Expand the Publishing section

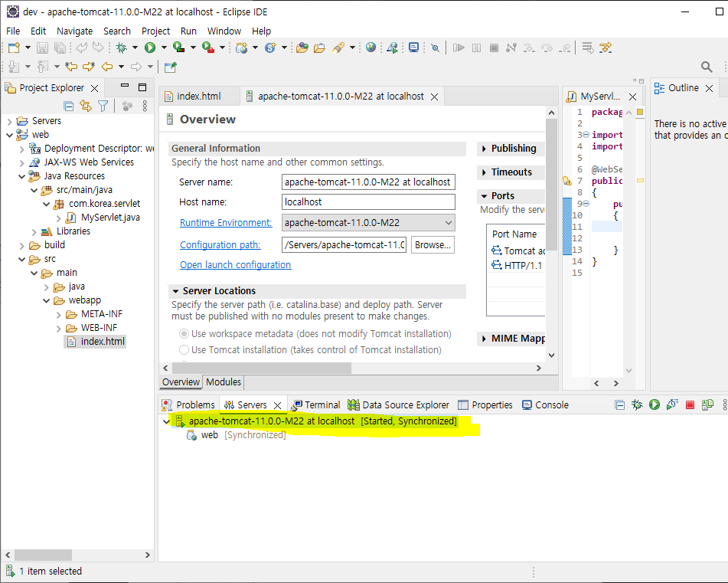(484, 149)
